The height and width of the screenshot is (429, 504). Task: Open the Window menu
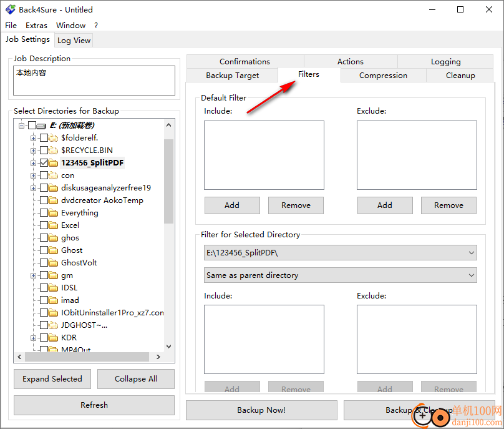70,26
